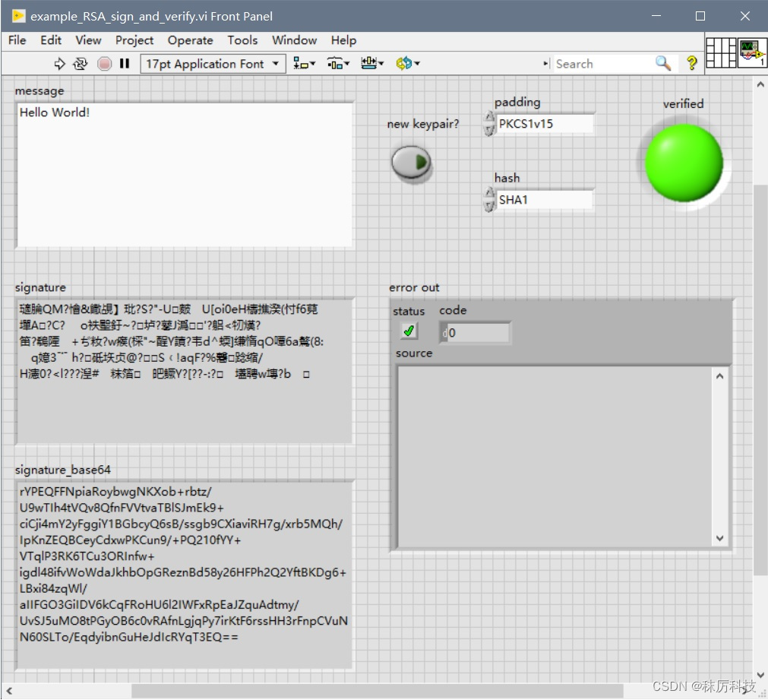Click the VI icon at top right
Viewport: 768px width, 700px height.
pyautogui.click(x=751, y=53)
